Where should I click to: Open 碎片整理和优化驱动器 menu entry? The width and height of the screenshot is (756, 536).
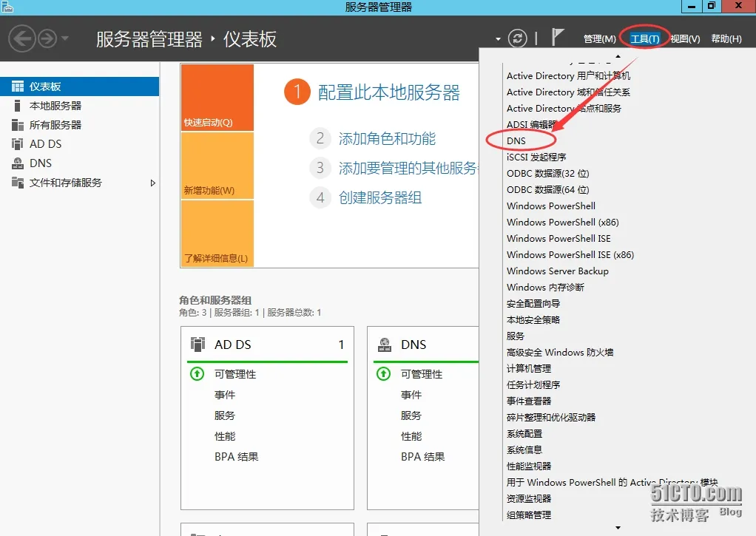pos(551,418)
